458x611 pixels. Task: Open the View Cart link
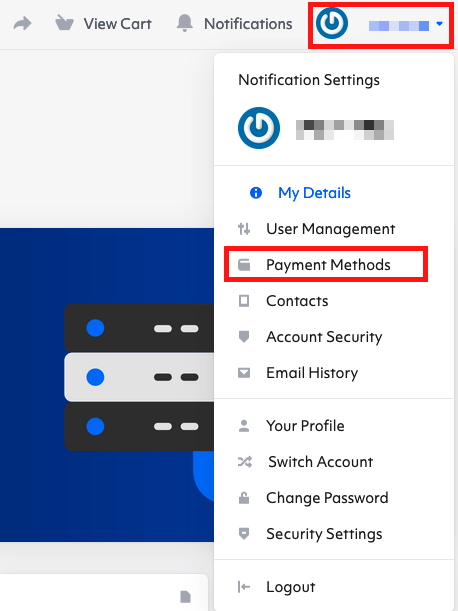pos(117,24)
